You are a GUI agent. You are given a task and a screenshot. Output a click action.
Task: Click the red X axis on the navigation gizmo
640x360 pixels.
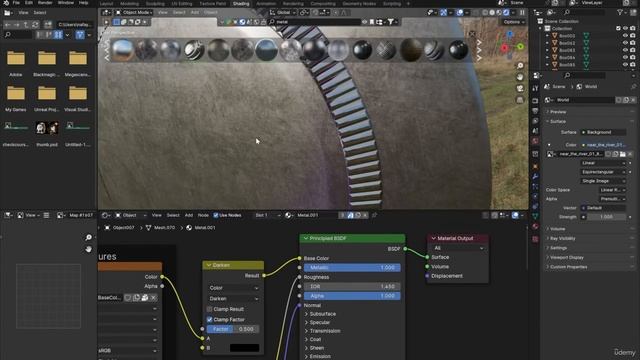(x=504, y=49)
